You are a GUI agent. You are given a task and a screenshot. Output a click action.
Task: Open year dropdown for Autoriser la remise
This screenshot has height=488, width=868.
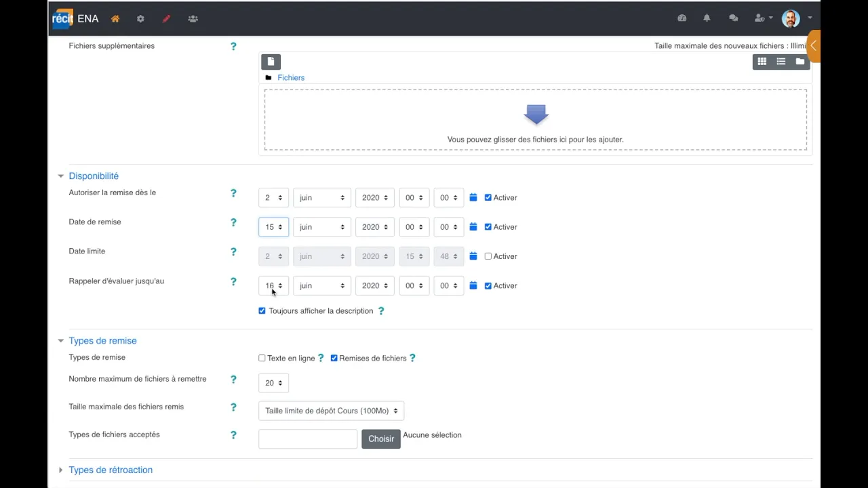[374, 197]
